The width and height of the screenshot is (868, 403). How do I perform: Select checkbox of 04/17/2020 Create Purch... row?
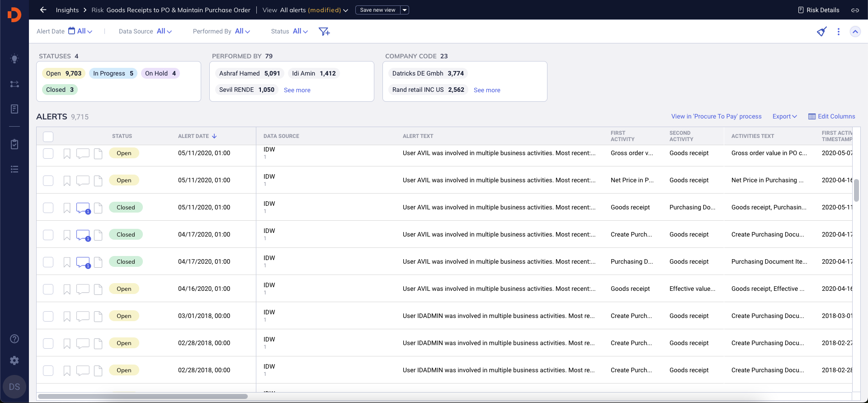click(48, 235)
